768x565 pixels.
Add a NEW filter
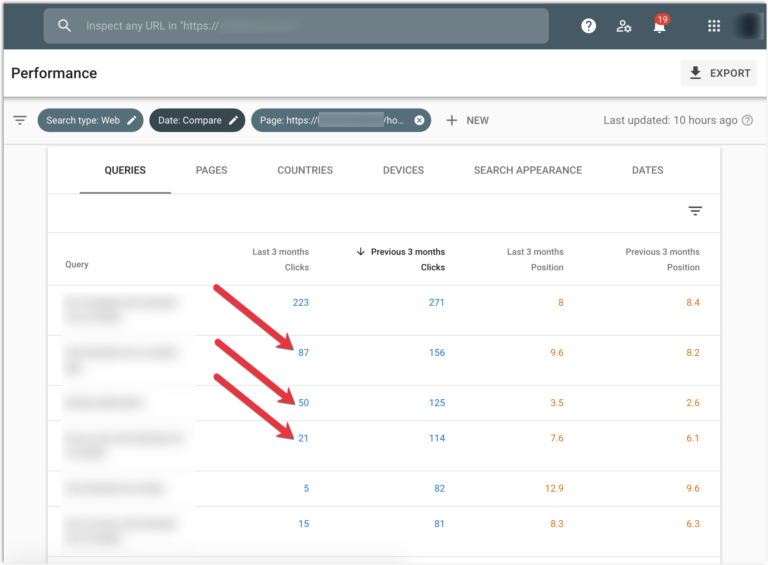[x=467, y=120]
